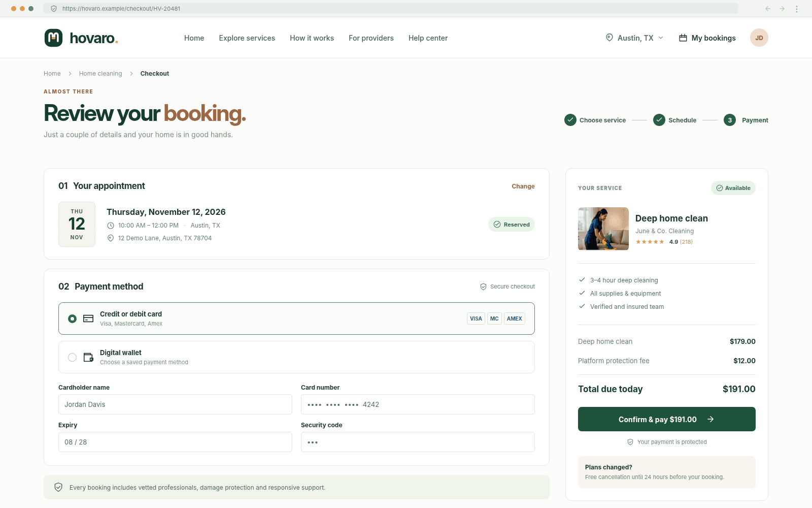Viewport: 812px width, 508px height.
Task: Click the Card number field
Action: (418, 404)
